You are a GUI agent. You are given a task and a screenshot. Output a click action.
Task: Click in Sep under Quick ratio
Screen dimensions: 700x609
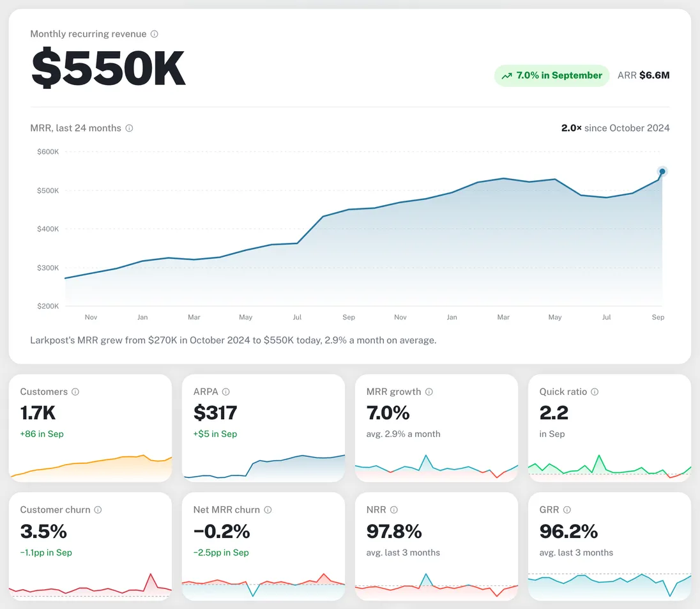(552, 434)
